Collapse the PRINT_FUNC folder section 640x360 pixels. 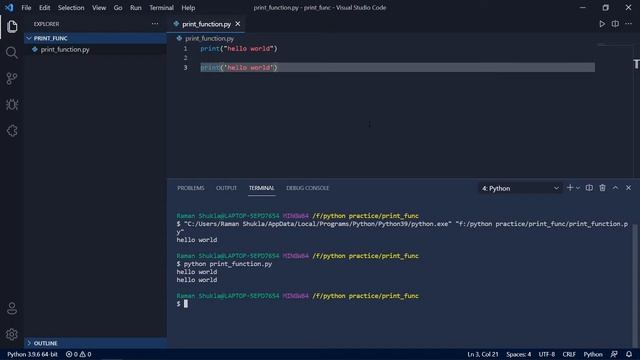tap(95, 38)
